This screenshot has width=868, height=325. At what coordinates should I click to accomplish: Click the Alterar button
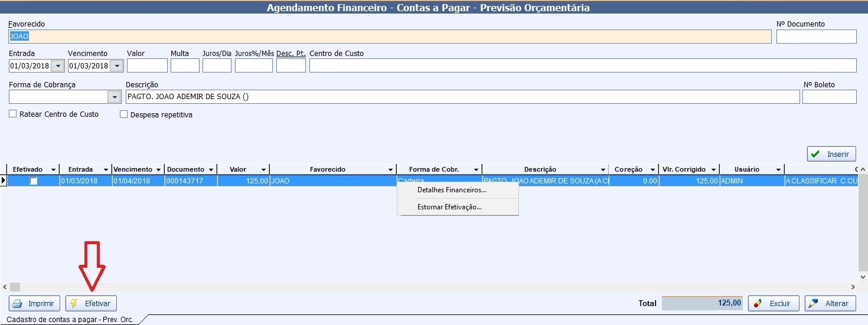[830, 303]
